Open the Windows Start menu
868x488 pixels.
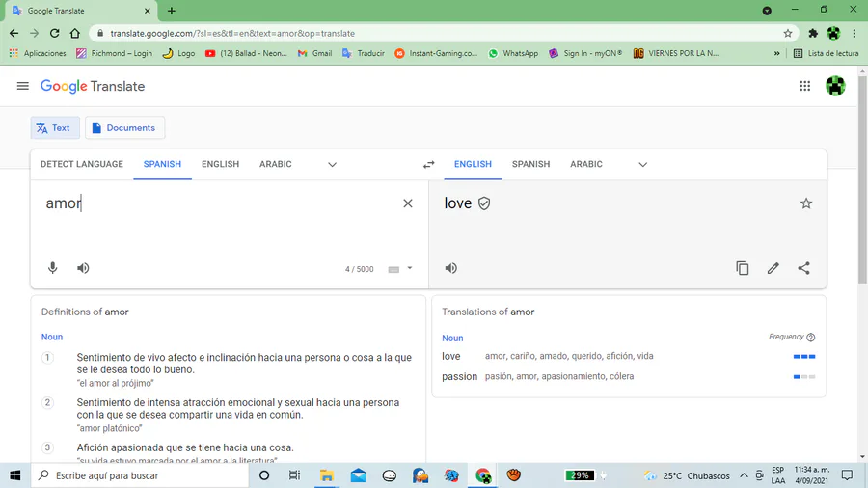pos(14,475)
